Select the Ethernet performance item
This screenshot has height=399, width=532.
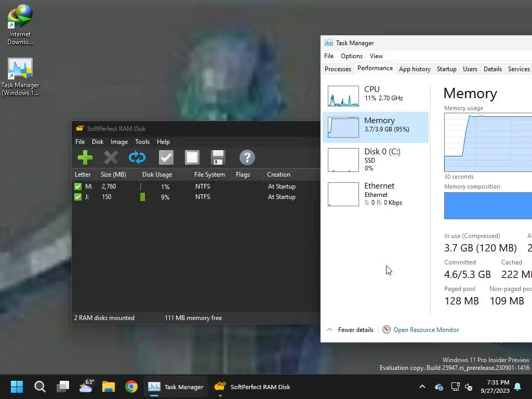pos(376,194)
